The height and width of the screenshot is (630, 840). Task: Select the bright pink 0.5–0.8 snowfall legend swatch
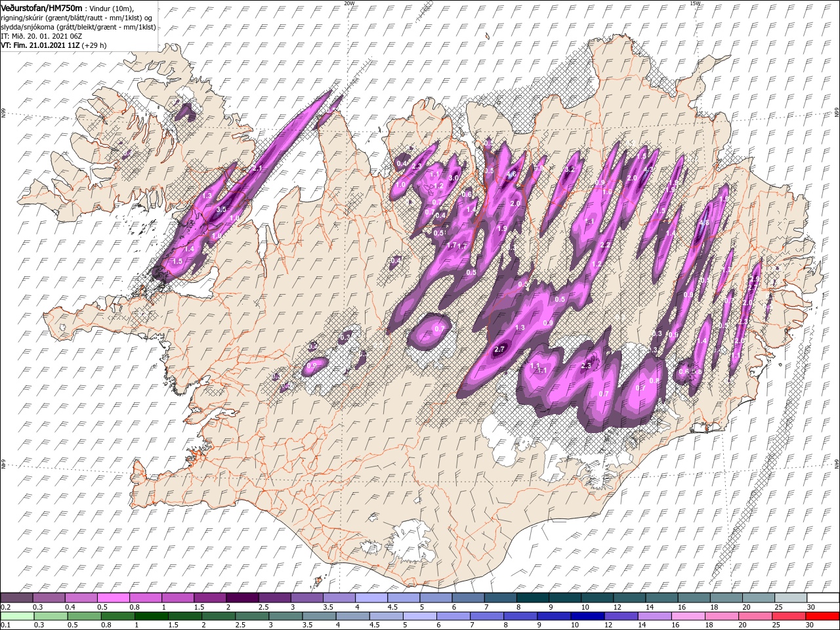click(113, 597)
